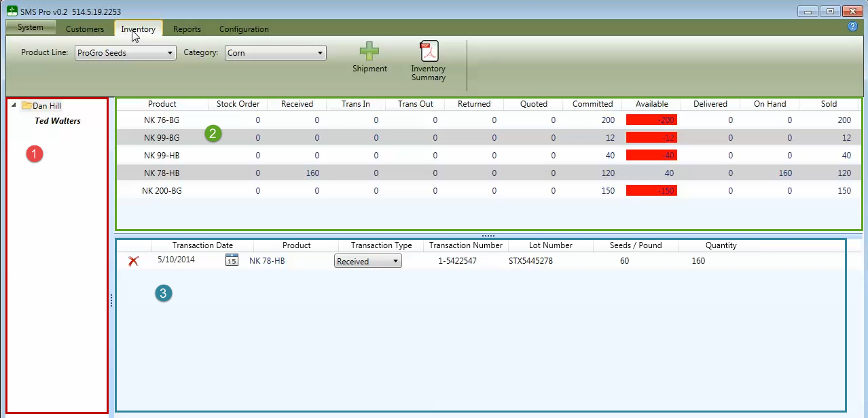Click the SMS Pro app icon in title bar
The image size is (868, 418).
pyautogui.click(x=12, y=11)
